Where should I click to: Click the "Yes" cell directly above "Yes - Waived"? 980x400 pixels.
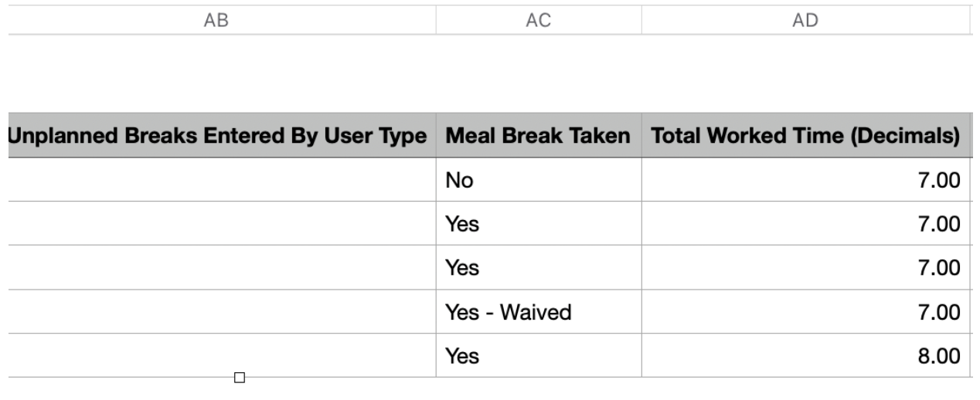538,268
